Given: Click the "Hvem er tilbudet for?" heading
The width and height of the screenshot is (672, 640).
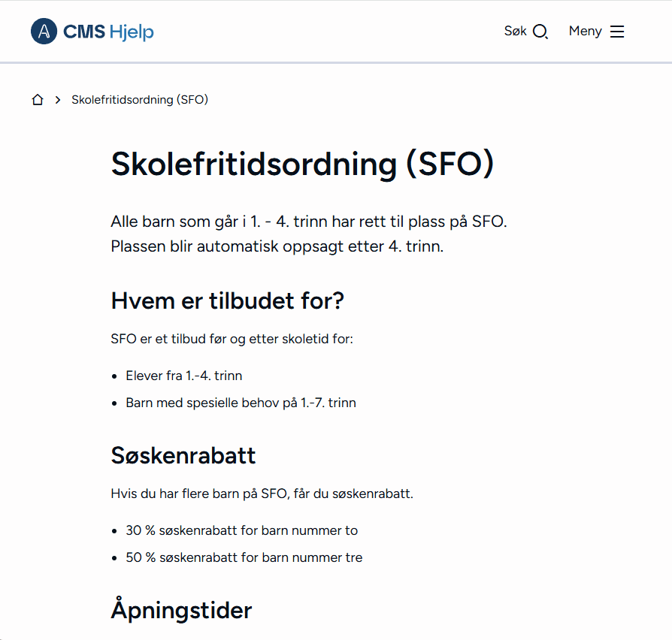Looking at the screenshot, I should tap(227, 301).
